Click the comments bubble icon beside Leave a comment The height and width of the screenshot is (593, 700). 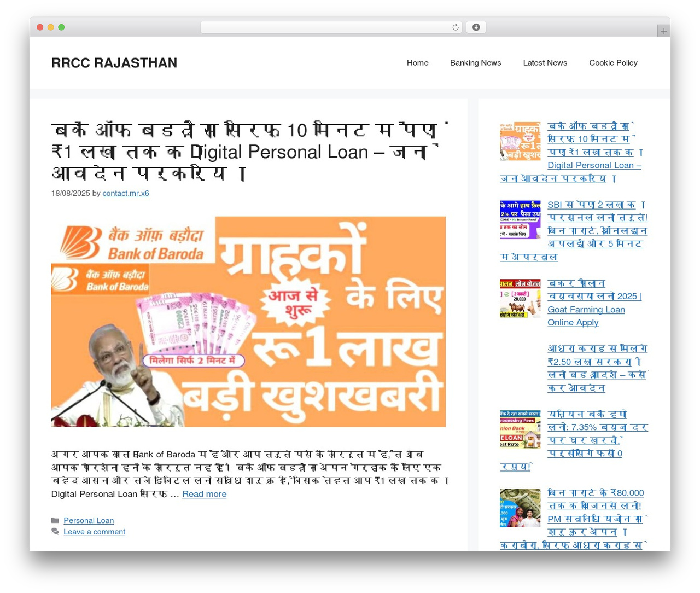pyautogui.click(x=55, y=532)
